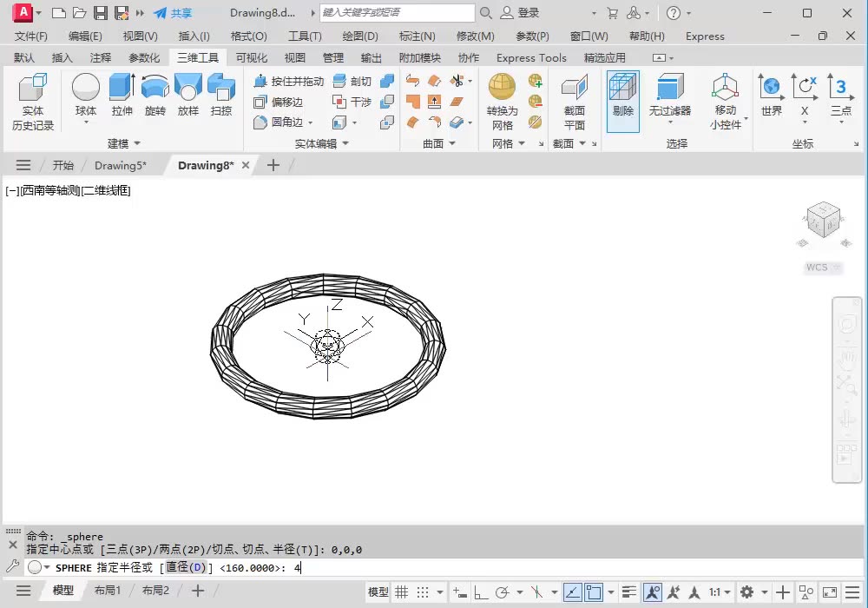Select 按住并拖动 (Presspull) tool
Image resolution: width=868 pixels, height=608 pixels.
tap(288, 81)
